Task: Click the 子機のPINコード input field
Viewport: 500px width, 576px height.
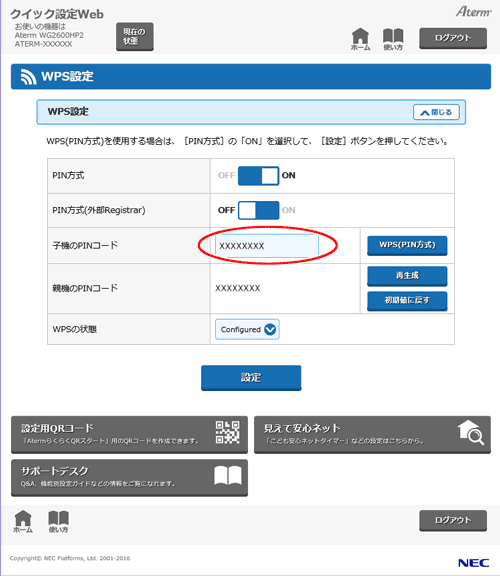Action: point(267,245)
